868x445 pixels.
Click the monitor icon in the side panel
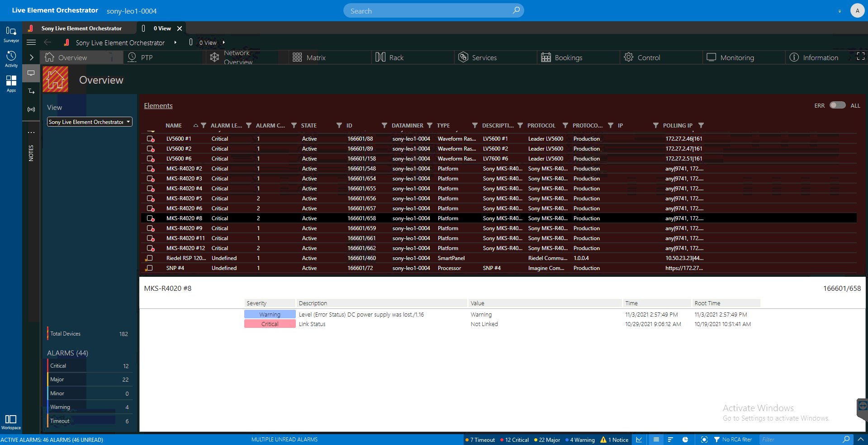click(31, 73)
